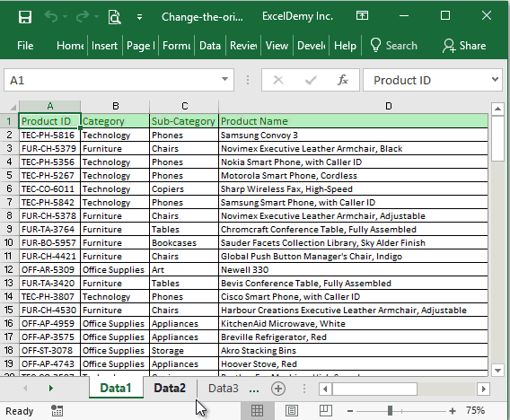Viewport: 510px width, 420px height.
Task: Open the Help ribbon tab
Action: (x=345, y=46)
